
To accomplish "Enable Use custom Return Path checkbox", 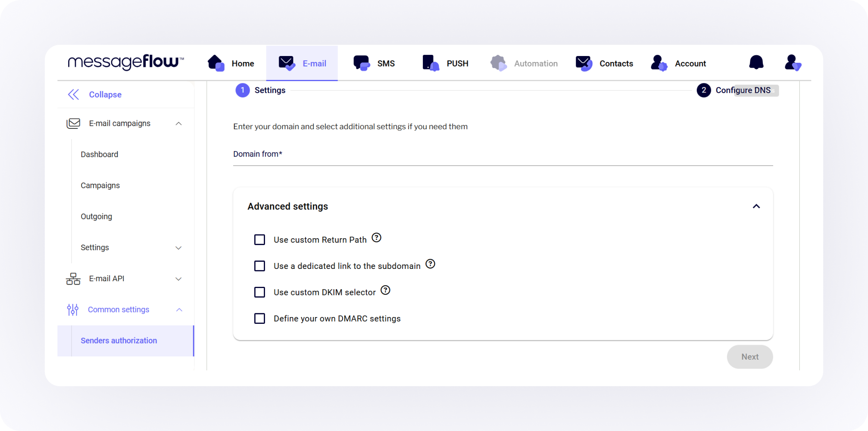I will tap(260, 239).
